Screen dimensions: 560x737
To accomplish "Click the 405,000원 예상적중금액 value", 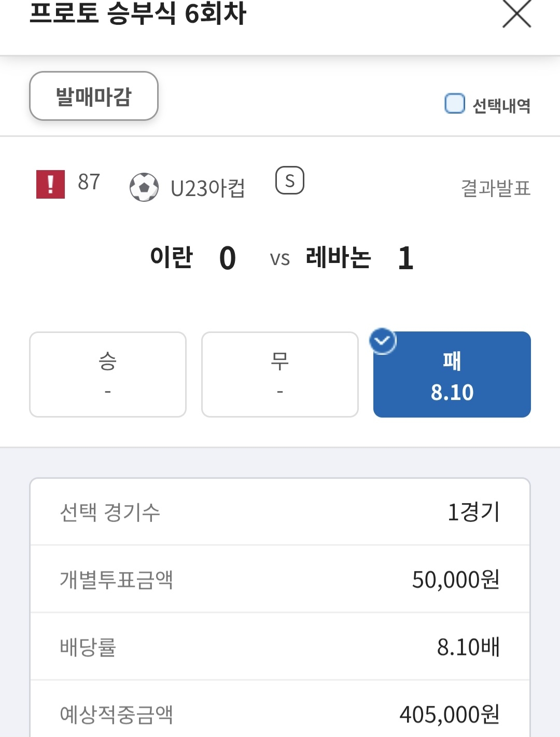I will (x=449, y=714).
